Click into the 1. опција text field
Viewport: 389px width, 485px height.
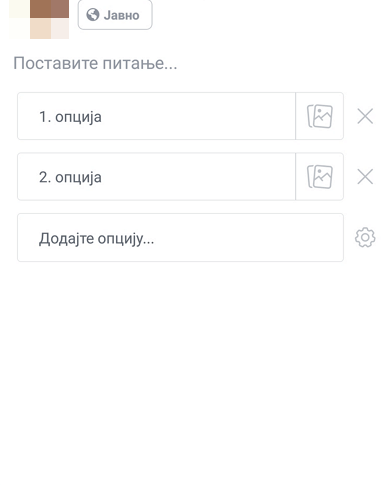pos(156,116)
